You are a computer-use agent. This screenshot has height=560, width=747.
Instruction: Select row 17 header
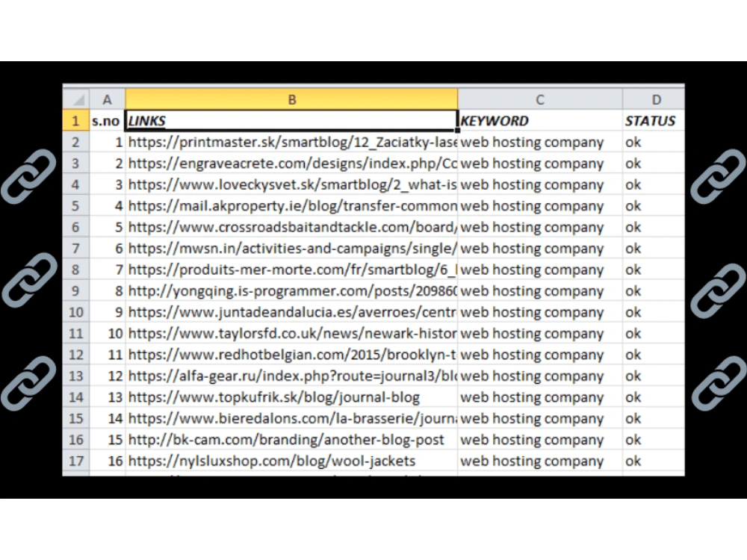76,461
